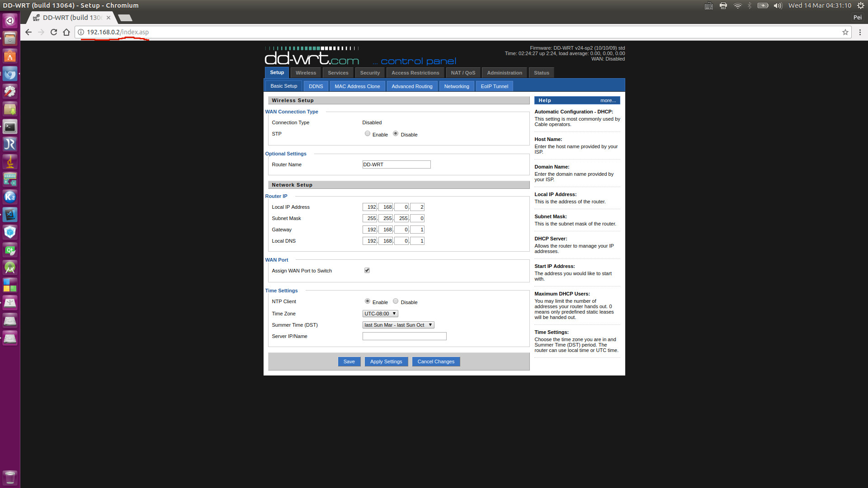Enter Server IP/Name input field

pos(405,335)
